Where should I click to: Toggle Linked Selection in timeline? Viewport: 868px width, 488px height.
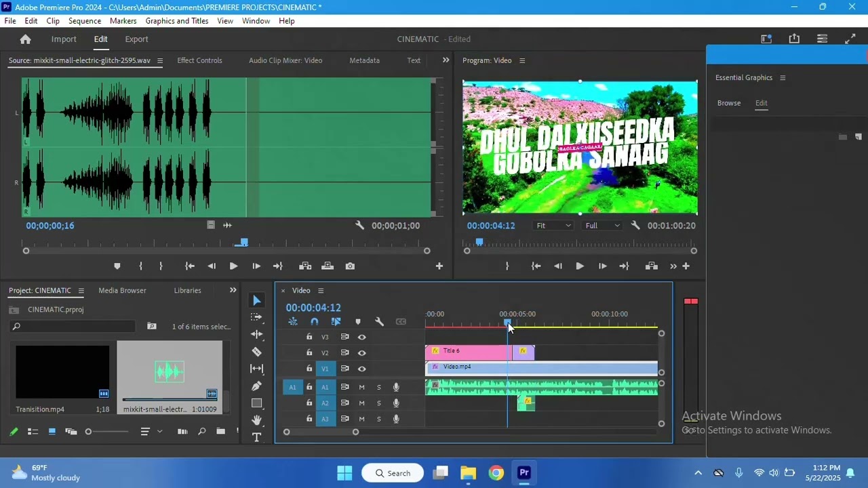[336, 322]
